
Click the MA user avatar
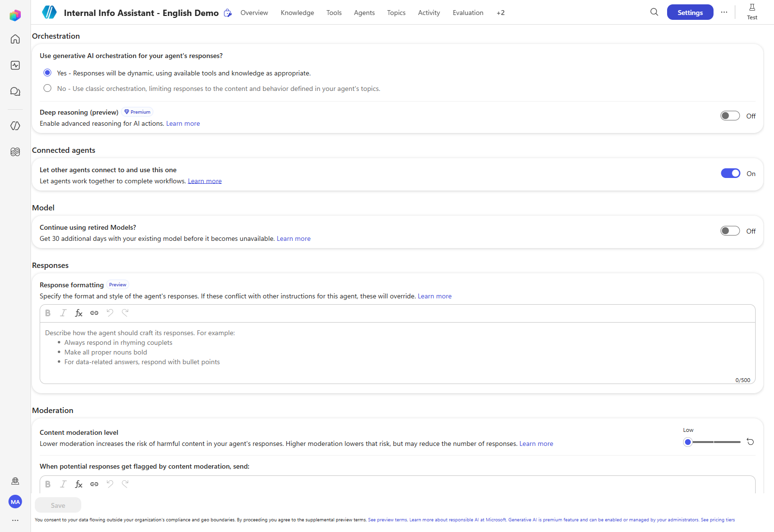coord(15,502)
